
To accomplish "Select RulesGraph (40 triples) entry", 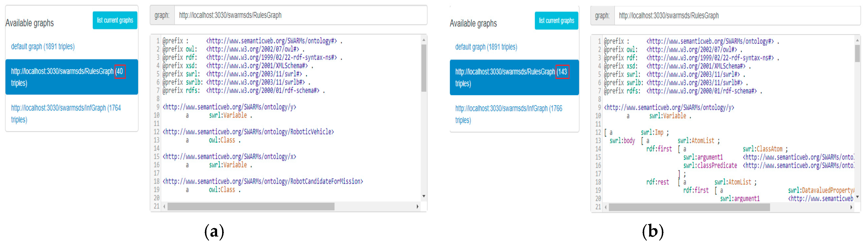I will click(72, 77).
